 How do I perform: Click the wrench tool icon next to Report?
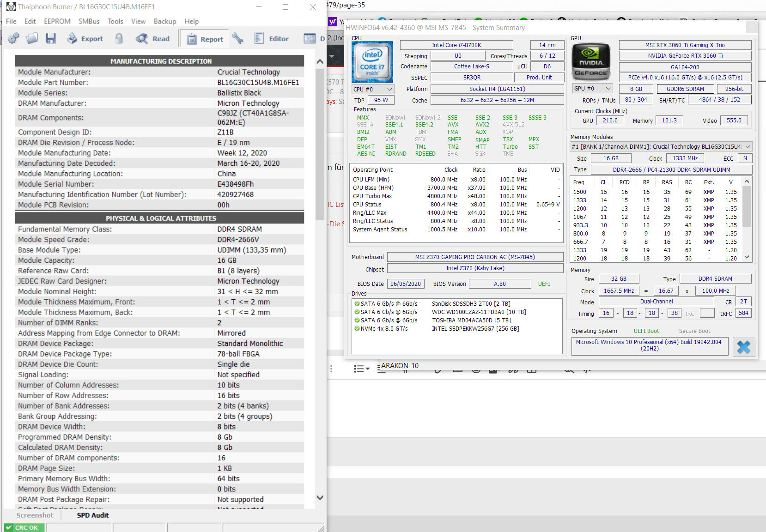[238, 38]
